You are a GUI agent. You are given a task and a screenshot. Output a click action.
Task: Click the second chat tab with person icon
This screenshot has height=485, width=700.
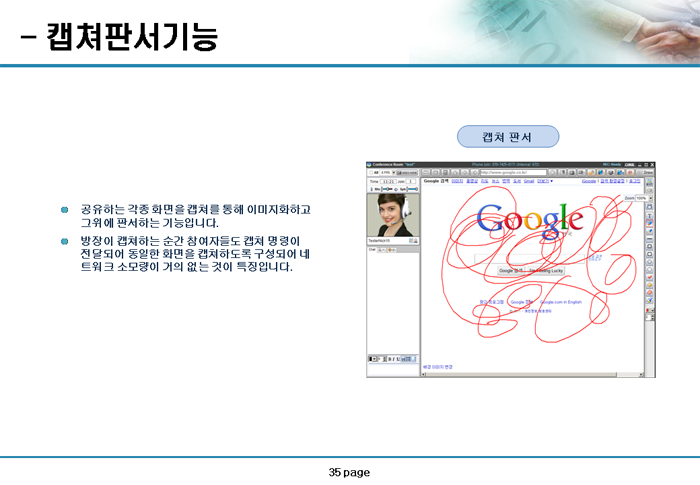pyautogui.click(x=382, y=250)
